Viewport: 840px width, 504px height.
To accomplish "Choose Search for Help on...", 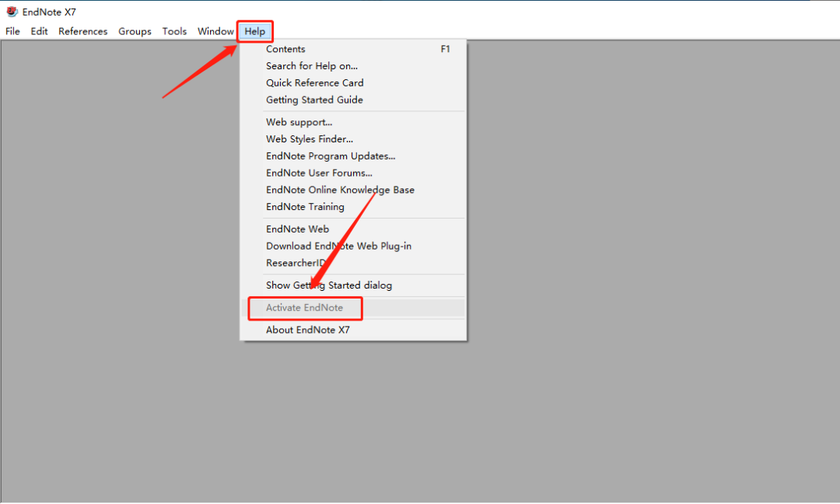I will (x=354, y=66).
